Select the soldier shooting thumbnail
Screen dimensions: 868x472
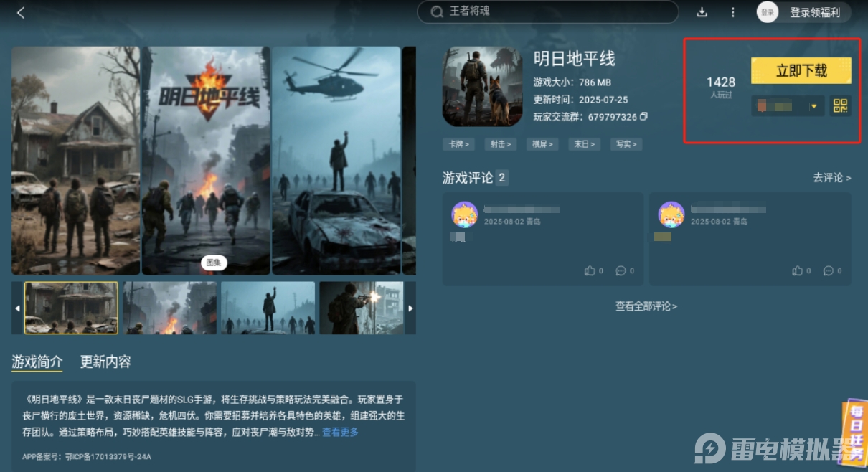362,308
